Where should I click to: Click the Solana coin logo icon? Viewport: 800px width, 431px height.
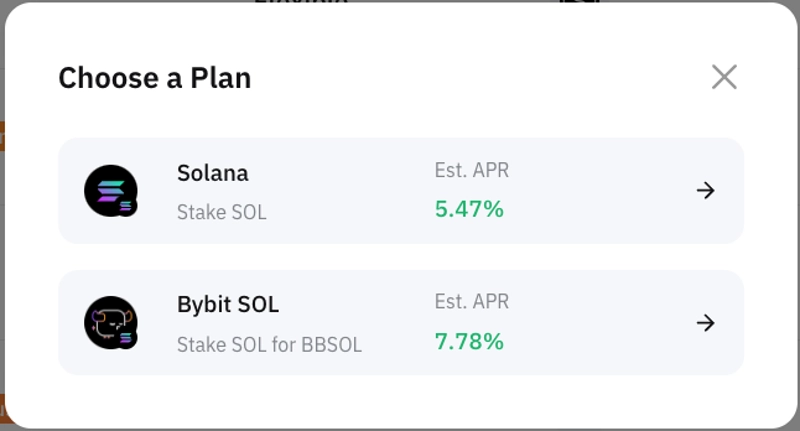point(108,189)
